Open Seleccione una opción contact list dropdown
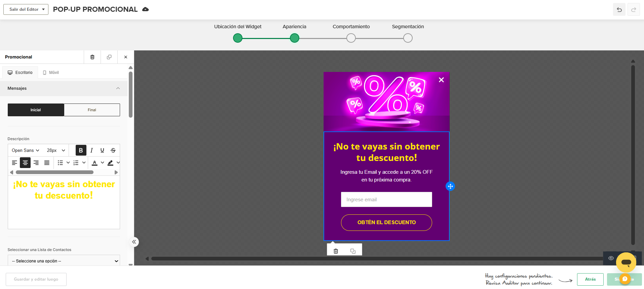Viewport: 644px width, 289px height. click(x=64, y=261)
